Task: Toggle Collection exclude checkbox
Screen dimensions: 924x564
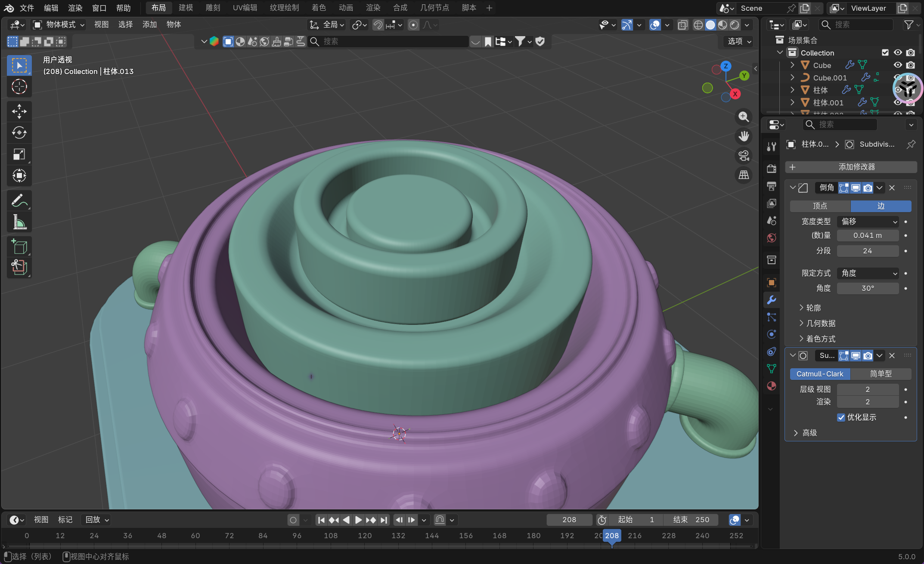Action: (x=885, y=52)
